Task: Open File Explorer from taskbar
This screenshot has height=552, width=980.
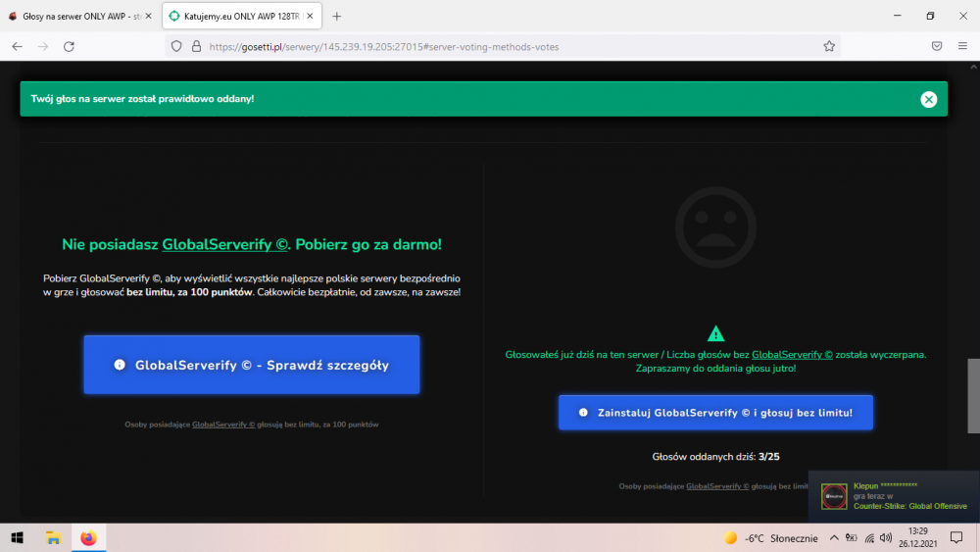Action: [53, 537]
